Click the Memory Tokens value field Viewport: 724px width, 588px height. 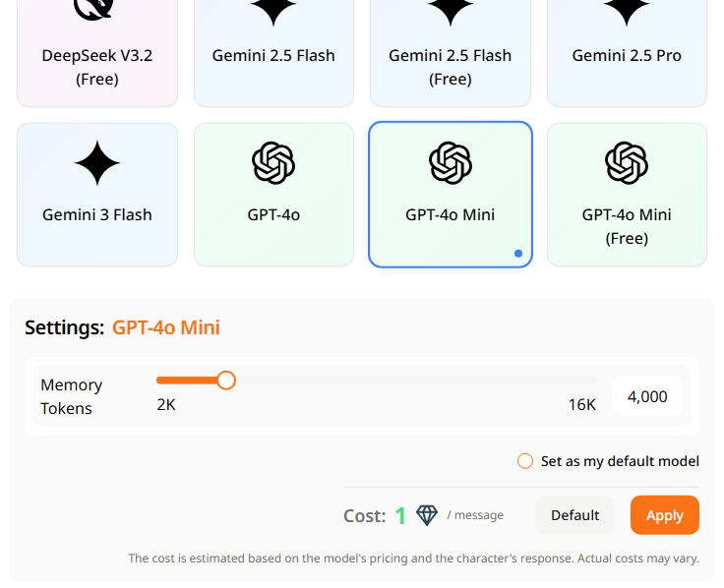647,396
